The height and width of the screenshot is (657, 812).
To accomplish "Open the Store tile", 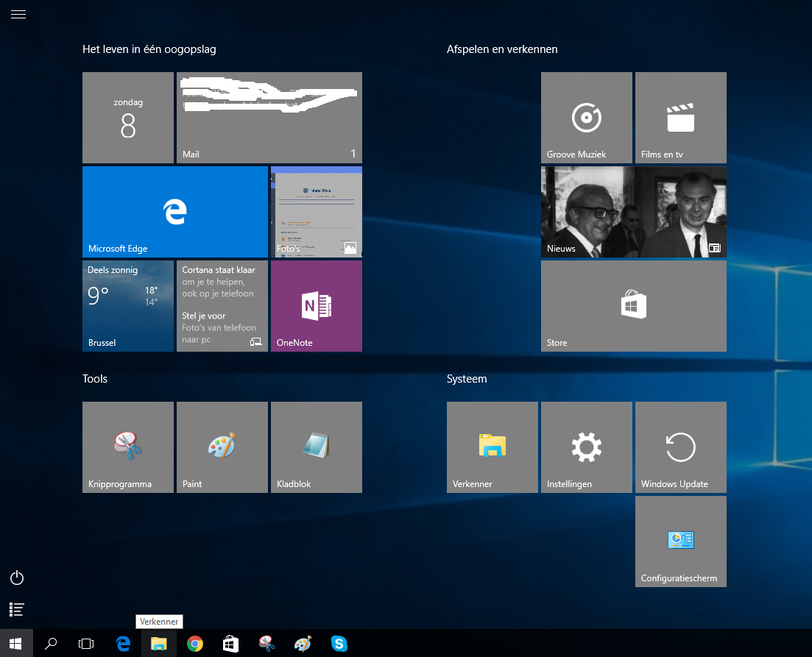I will (634, 306).
